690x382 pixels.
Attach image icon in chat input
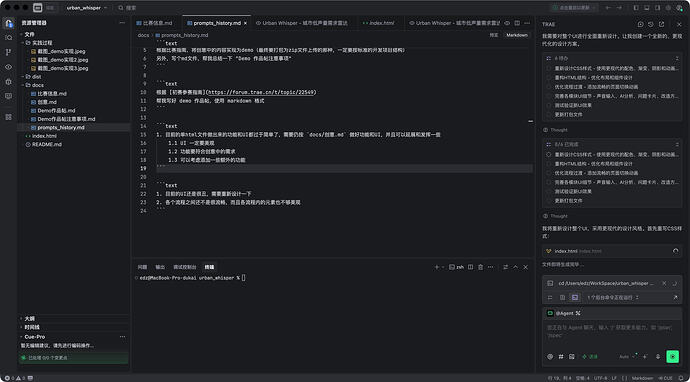[572, 357]
